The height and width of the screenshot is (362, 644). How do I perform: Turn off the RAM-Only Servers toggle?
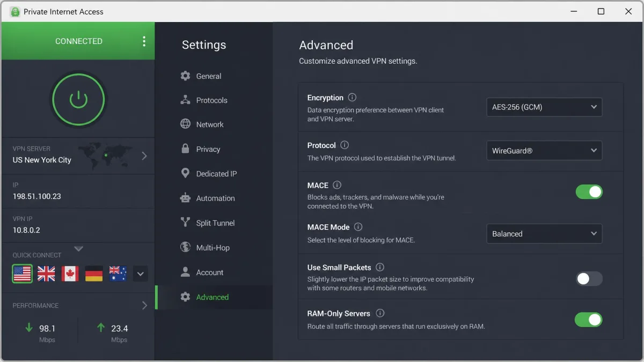pyautogui.click(x=589, y=320)
